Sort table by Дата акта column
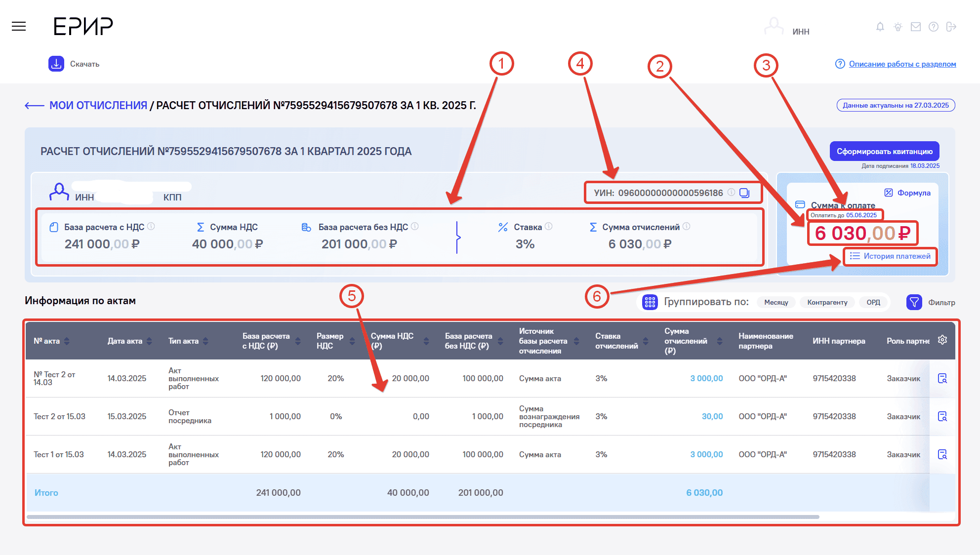 pos(149,341)
